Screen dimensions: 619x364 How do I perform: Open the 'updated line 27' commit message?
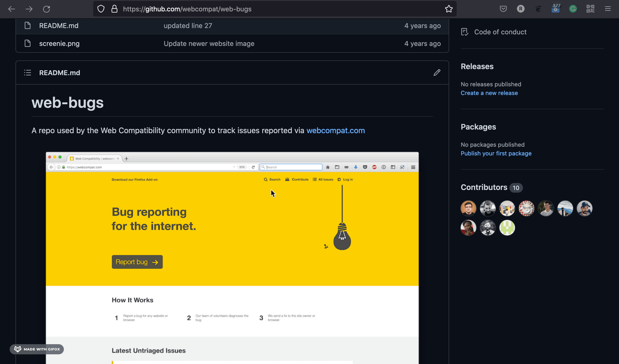tap(188, 26)
